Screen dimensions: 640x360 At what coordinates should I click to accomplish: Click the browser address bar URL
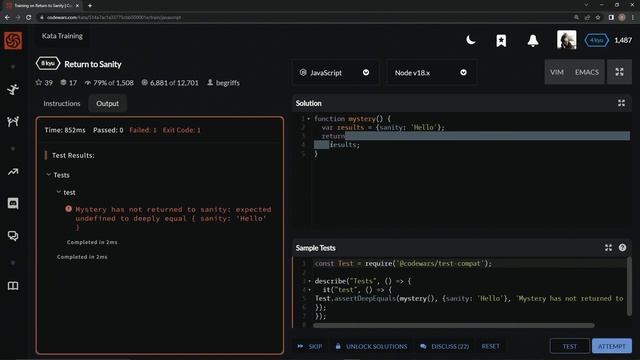[114, 18]
